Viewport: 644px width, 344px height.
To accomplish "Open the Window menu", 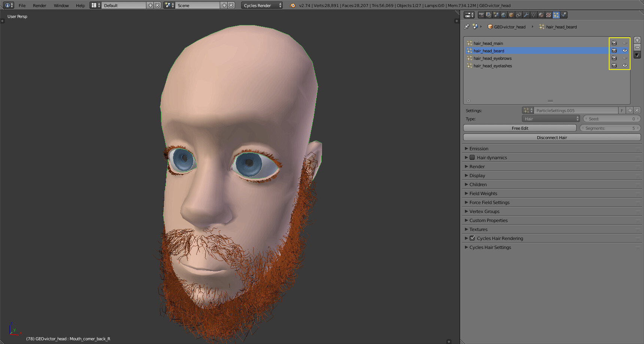I will (61, 6).
